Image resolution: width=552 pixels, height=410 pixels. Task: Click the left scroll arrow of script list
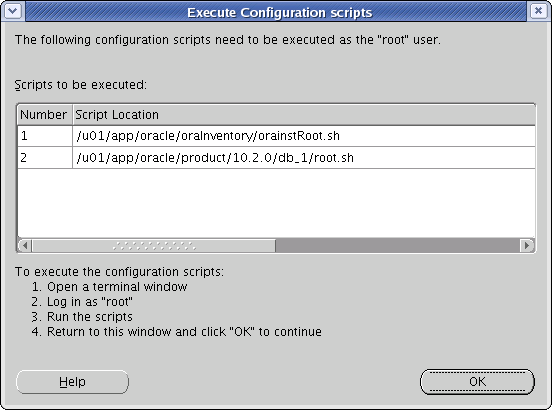25,245
